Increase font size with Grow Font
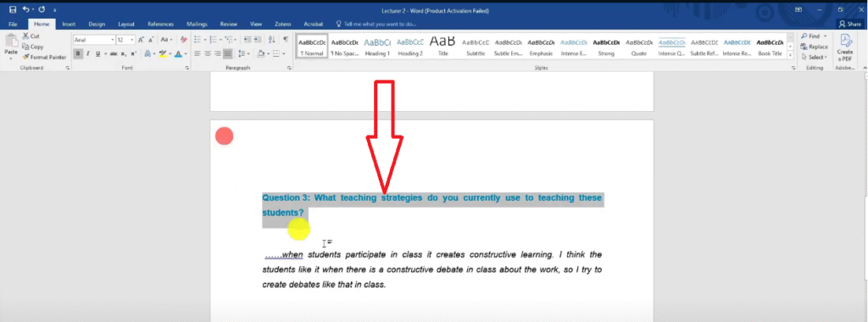This screenshot has height=322, width=868. point(142,40)
